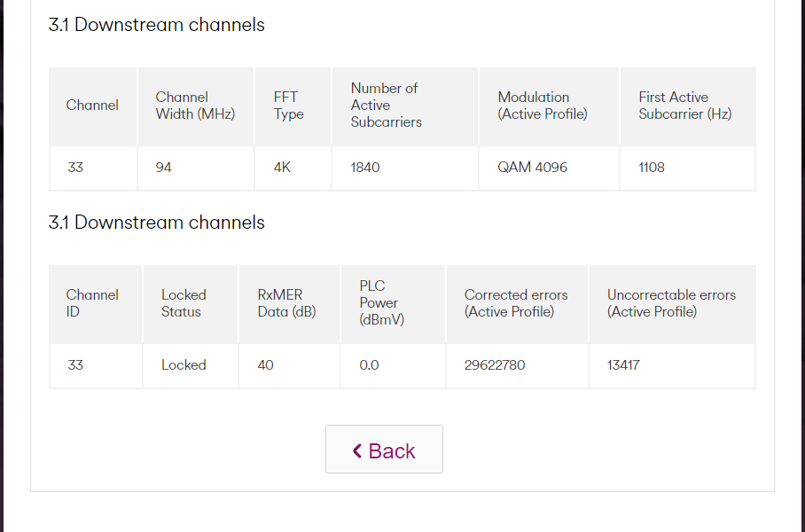Click the PLC Power (dBmV) header
This screenshot has width=805, height=532.
[x=382, y=303]
